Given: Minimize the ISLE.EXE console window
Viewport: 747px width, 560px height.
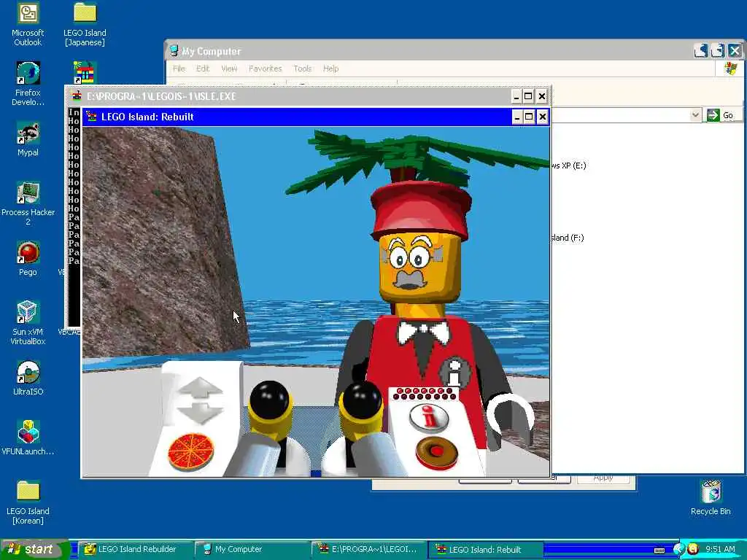Looking at the screenshot, I should click(x=516, y=96).
